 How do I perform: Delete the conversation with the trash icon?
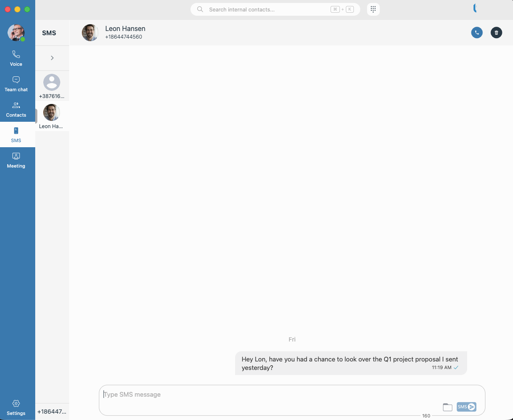coord(496,33)
